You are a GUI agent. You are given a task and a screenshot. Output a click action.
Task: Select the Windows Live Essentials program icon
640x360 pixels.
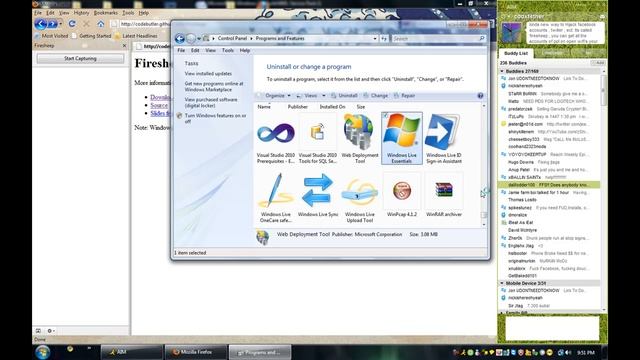tap(402, 138)
